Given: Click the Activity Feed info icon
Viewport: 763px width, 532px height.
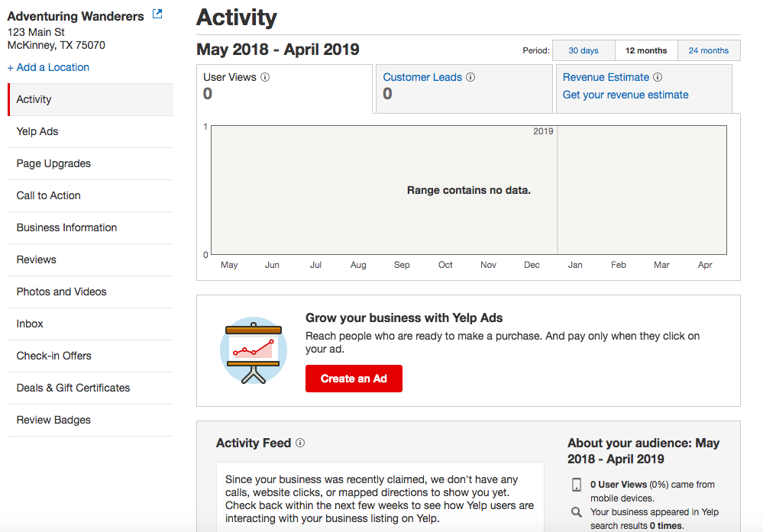Looking at the screenshot, I should [x=300, y=443].
